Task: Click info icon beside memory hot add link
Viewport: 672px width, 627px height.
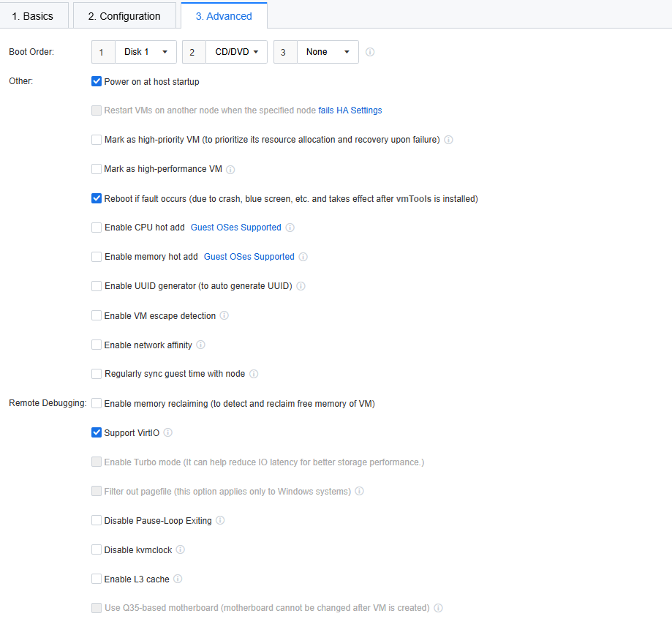Action: [x=303, y=257]
